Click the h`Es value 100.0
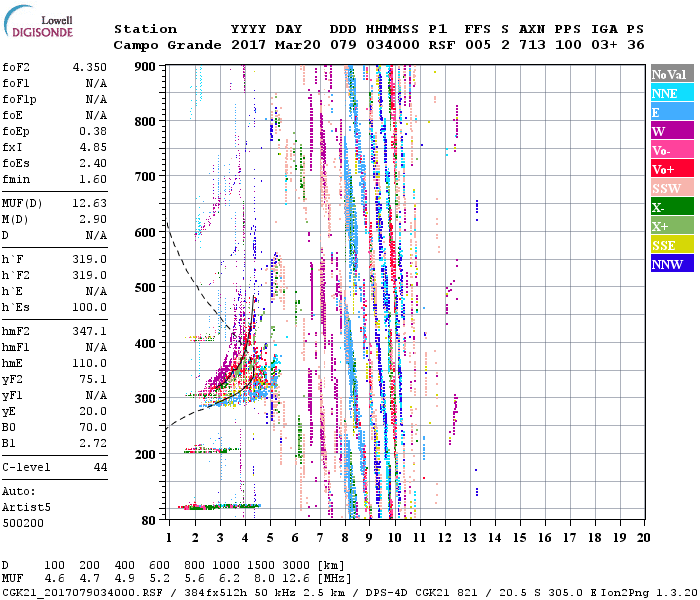The width and height of the screenshot is (700, 600). click(90, 308)
